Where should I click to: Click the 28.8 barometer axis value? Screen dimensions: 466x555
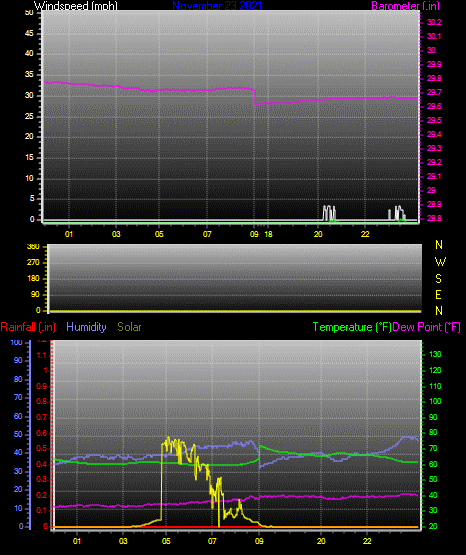click(x=434, y=218)
